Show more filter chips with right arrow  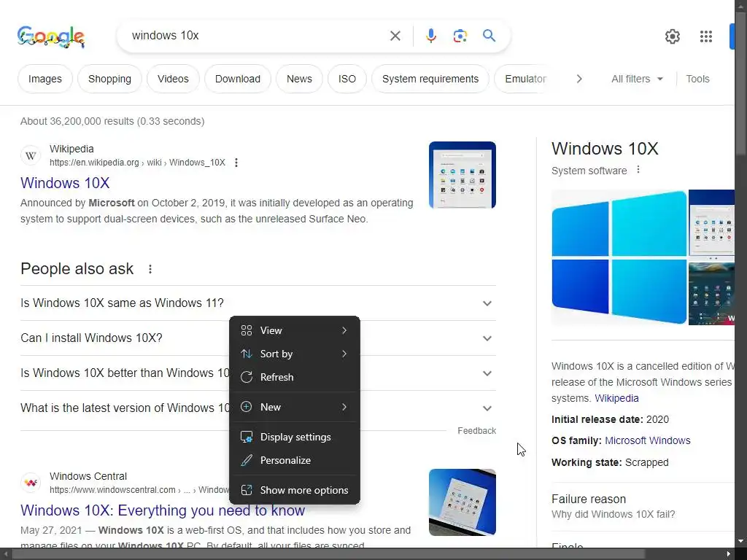(578, 79)
